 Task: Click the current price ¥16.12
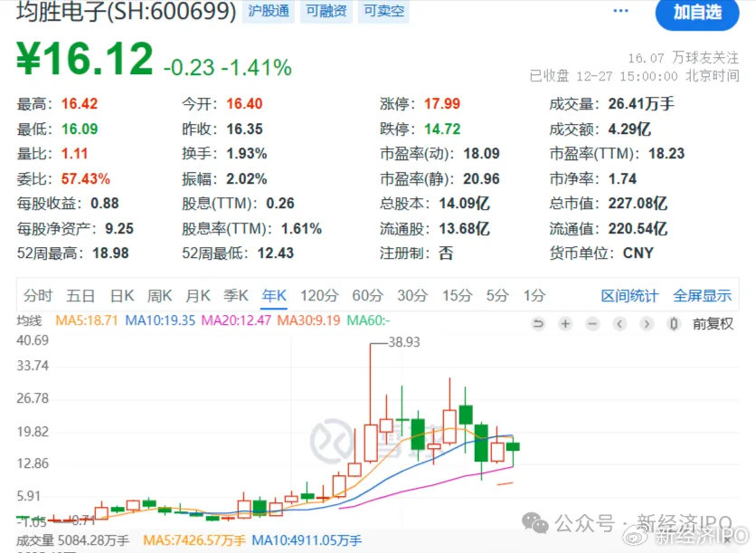click(85, 59)
